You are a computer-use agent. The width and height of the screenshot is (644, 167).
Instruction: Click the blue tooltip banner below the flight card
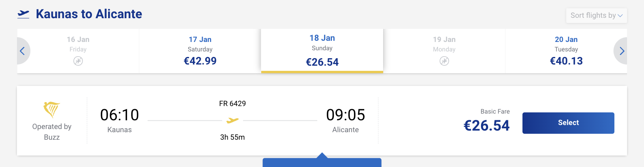[x=322, y=162]
